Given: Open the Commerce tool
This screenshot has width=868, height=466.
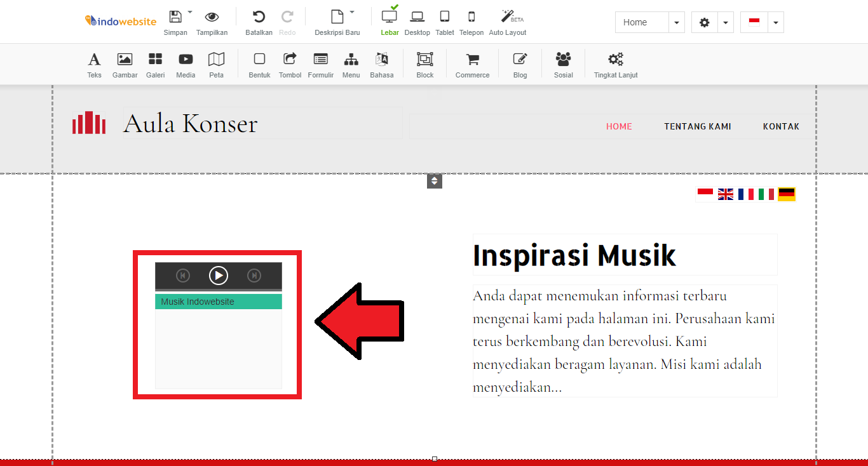Looking at the screenshot, I should click(x=472, y=63).
